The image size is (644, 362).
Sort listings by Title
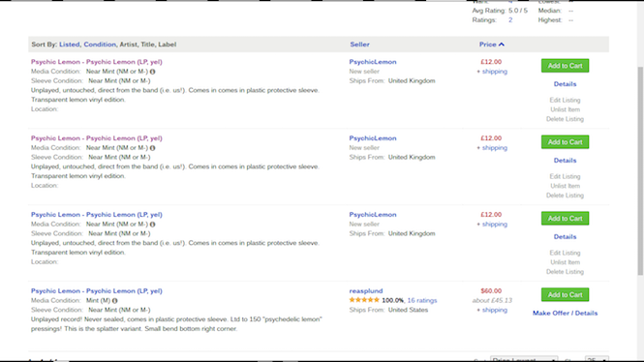147,45
